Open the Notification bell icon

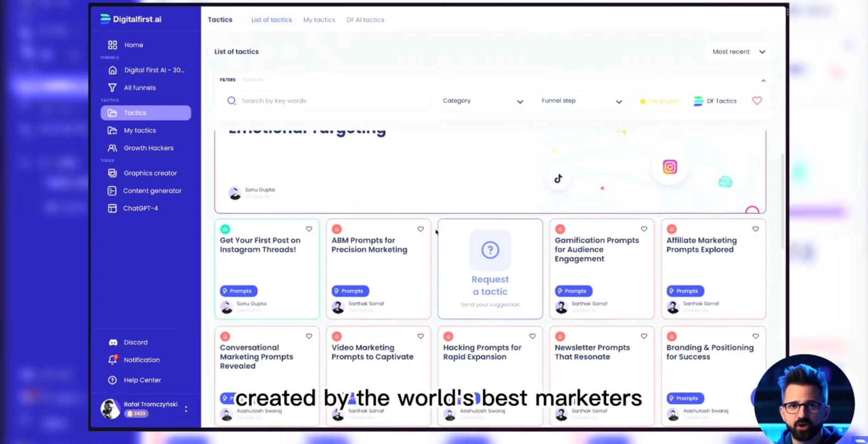coord(112,360)
